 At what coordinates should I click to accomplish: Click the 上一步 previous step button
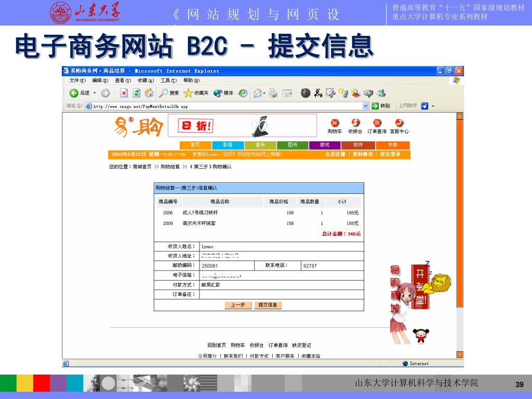click(238, 305)
